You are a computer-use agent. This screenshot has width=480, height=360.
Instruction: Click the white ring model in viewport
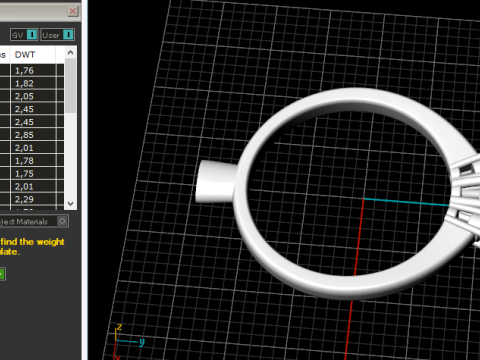[357, 193]
